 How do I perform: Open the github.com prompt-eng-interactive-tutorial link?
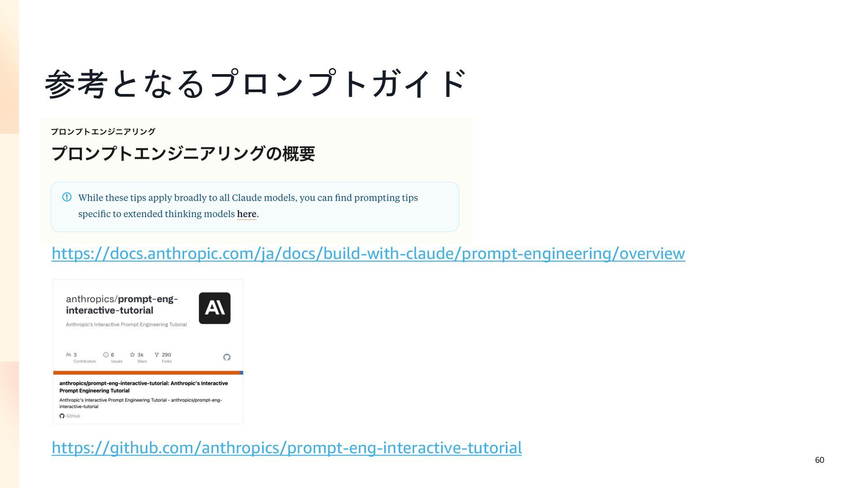[286, 448]
